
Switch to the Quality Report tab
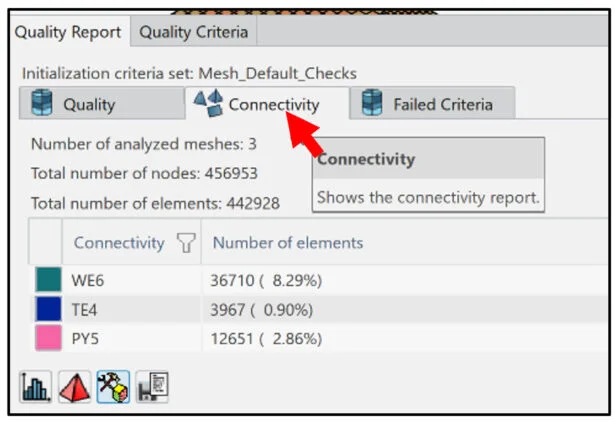point(70,32)
